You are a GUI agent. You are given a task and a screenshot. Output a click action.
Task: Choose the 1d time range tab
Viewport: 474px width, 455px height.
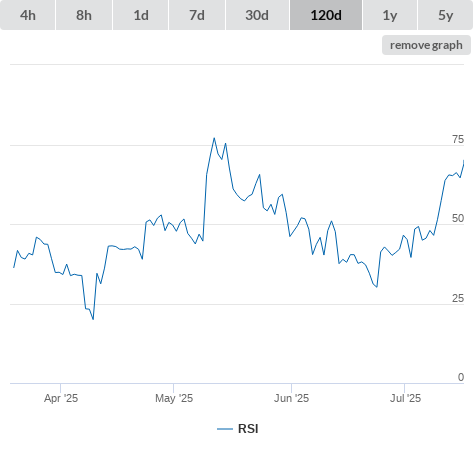[x=141, y=15]
